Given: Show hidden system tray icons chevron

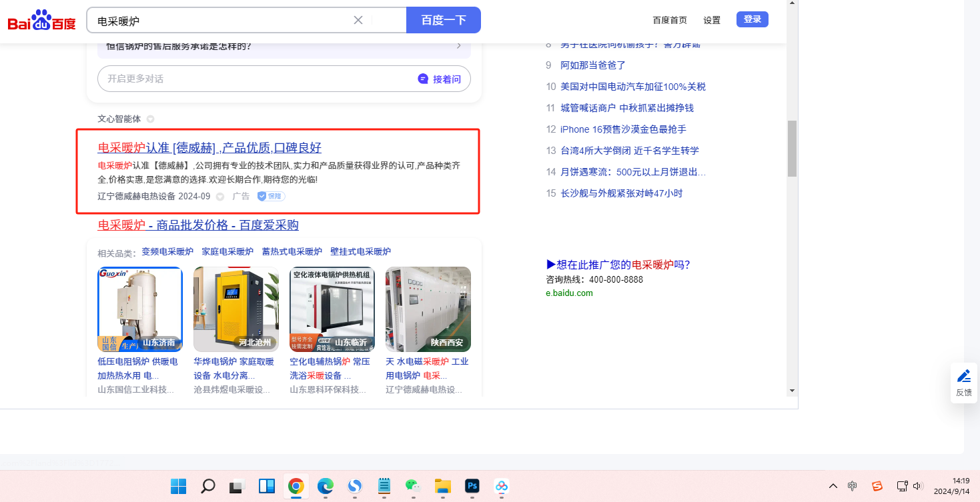Looking at the screenshot, I should (833, 486).
